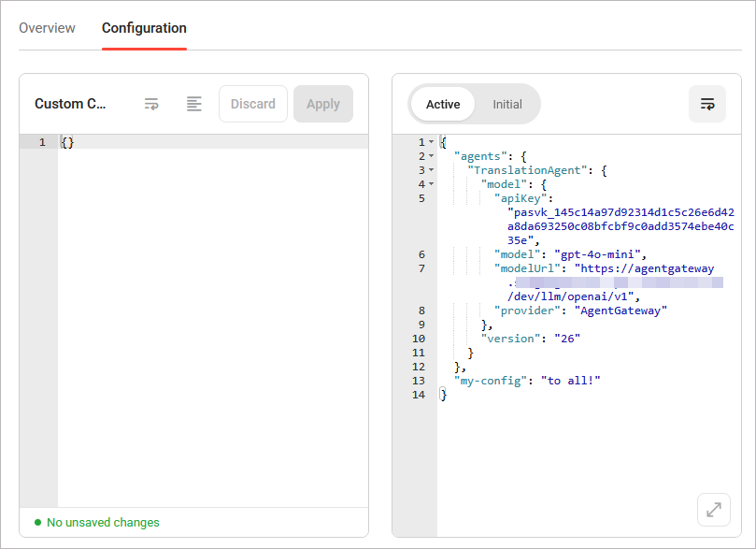756x549 pixels.
Task: Click the "my-config" key
Action: [491, 381]
